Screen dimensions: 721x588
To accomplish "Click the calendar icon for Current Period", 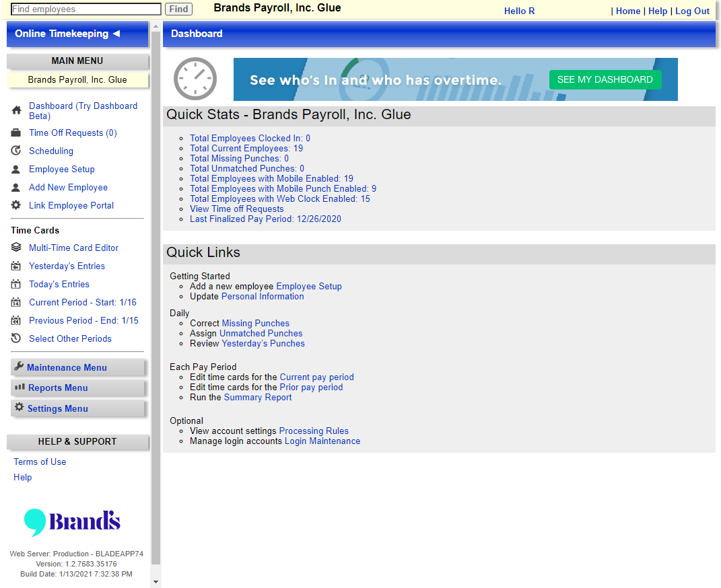I will pyautogui.click(x=15, y=302).
